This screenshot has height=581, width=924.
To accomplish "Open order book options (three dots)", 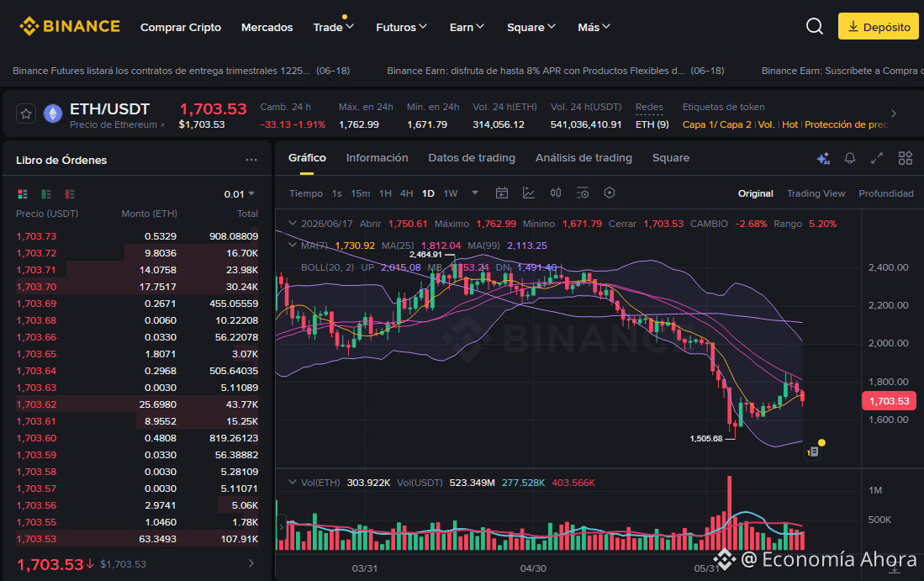I will tap(251, 160).
